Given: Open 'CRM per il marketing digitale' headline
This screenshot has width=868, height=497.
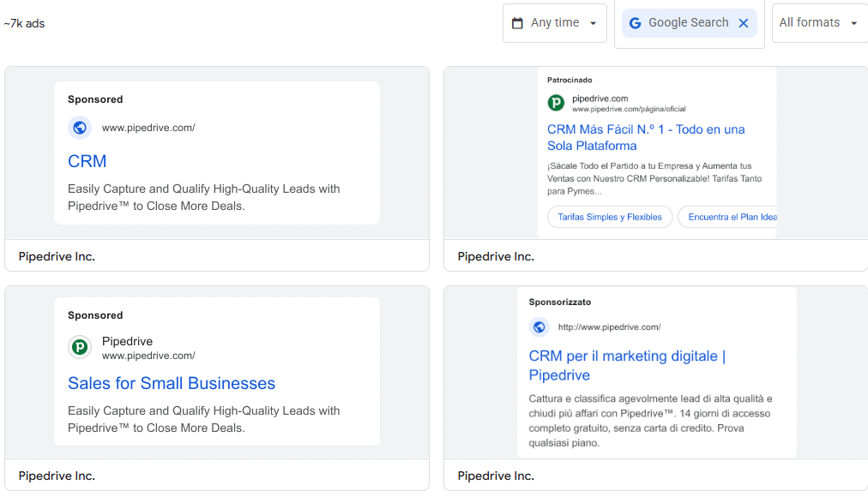Looking at the screenshot, I should tap(627, 365).
